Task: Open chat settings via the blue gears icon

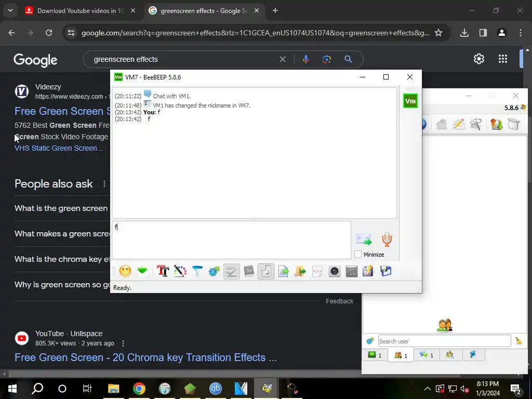Action: point(214,271)
